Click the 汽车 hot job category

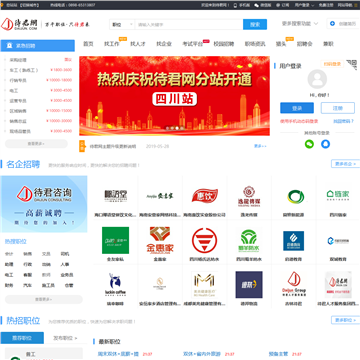(27, 285)
